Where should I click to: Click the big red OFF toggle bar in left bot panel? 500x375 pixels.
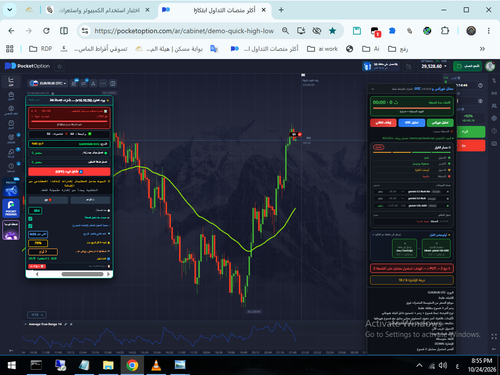click(x=69, y=172)
